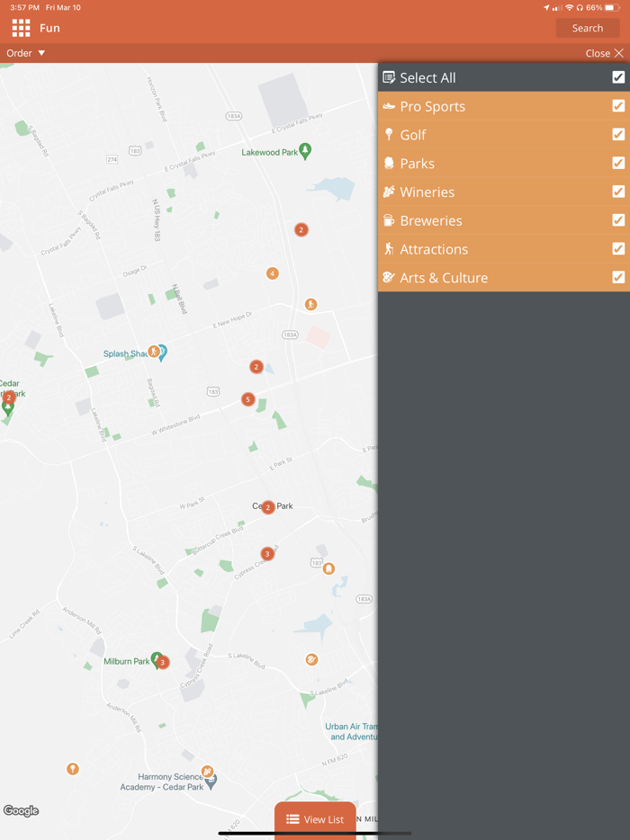The width and height of the screenshot is (630, 840).
Task: Open the app grid menu icon
Action: point(21,28)
